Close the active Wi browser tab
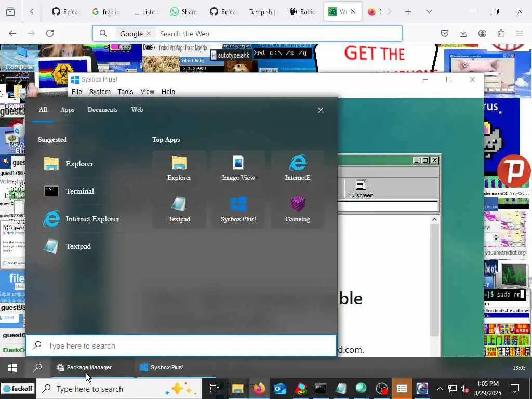This screenshot has height=399, width=532. [x=353, y=11]
